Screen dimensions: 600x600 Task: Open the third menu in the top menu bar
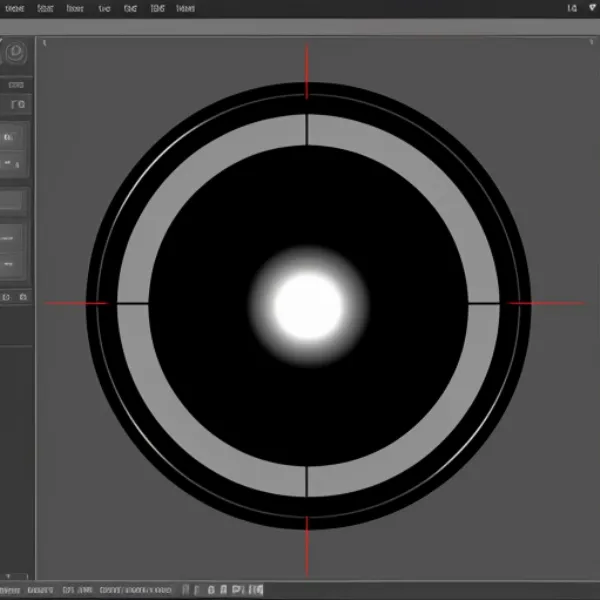pyautogui.click(x=75, y=9)
